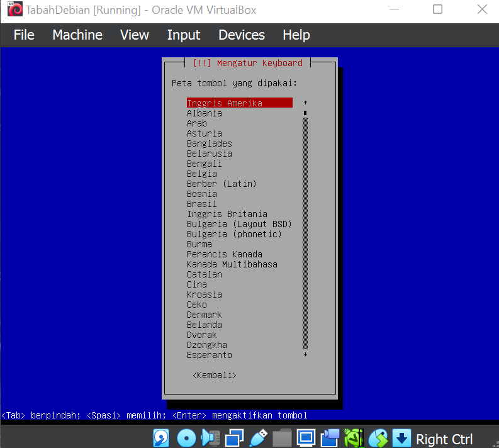Screen dimensions: 499x448
Task: Click the audio speaker and microphone icon
Action: coord(211,438)
